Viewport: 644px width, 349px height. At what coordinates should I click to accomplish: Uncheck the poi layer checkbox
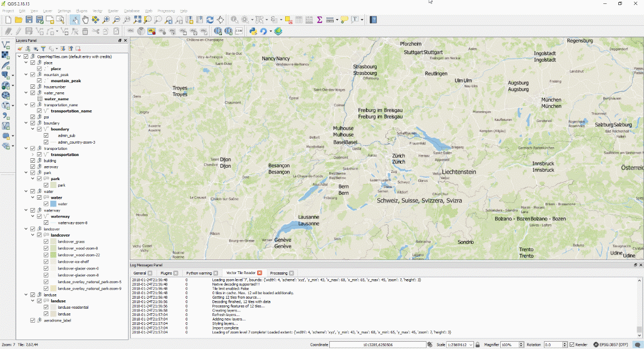pyautogui.click(x=32, y=117)
